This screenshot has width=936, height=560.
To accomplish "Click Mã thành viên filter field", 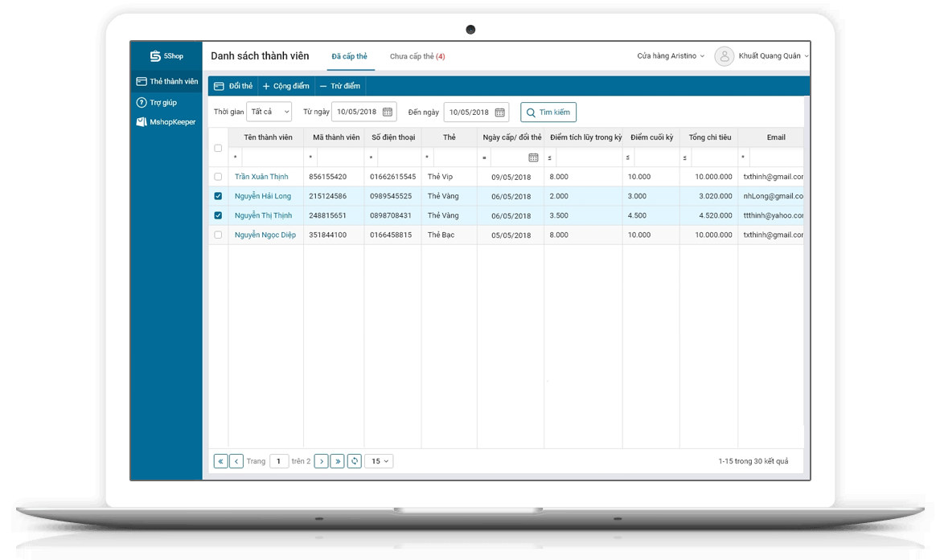I will click(x=340, y=157).
